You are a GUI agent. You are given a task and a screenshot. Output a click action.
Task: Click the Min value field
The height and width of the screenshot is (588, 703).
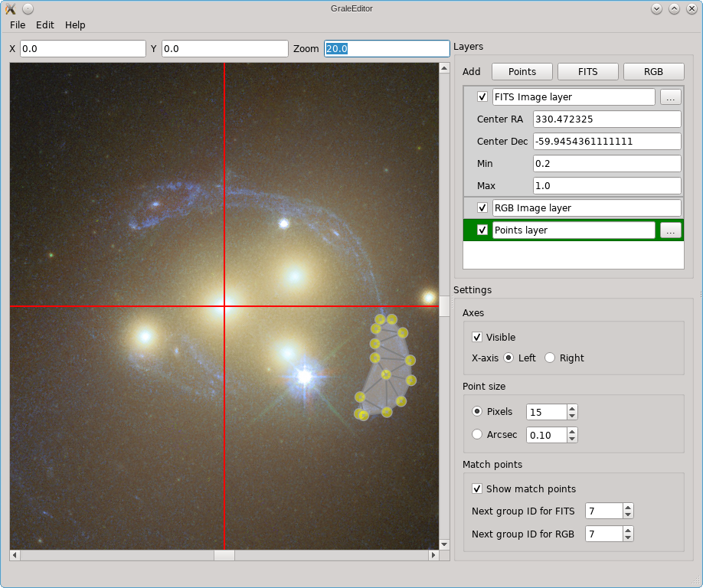[607, 164]
